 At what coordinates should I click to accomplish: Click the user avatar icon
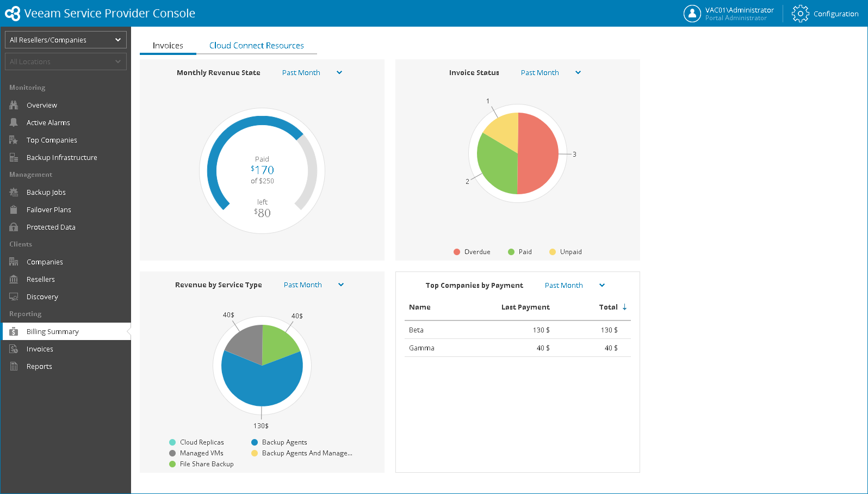(x=692, y=14)
